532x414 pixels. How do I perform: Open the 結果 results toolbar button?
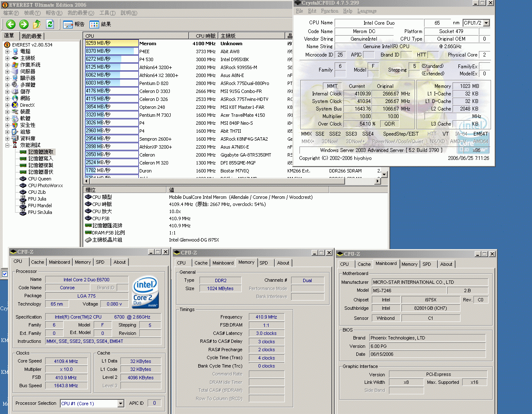coord(100,24)
